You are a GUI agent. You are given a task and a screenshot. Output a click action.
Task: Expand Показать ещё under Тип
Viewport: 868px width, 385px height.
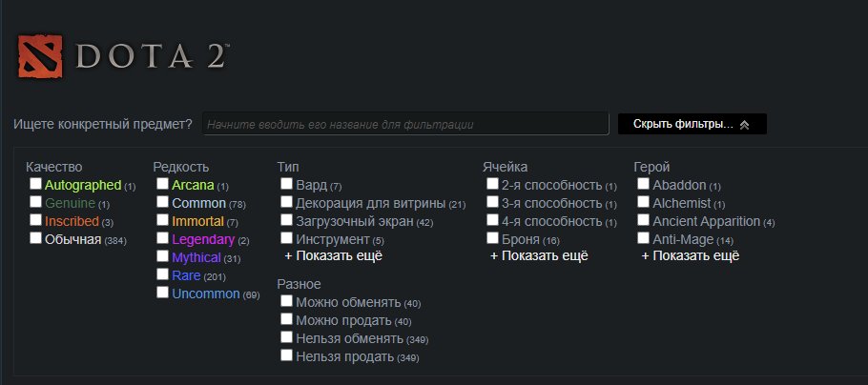333,256
